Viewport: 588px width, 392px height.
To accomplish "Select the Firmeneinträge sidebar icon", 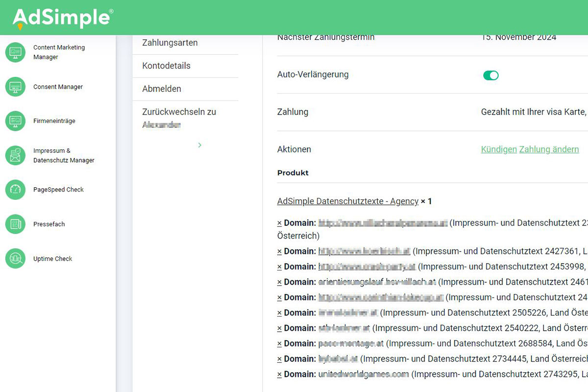I will click(x=15, y=121).
